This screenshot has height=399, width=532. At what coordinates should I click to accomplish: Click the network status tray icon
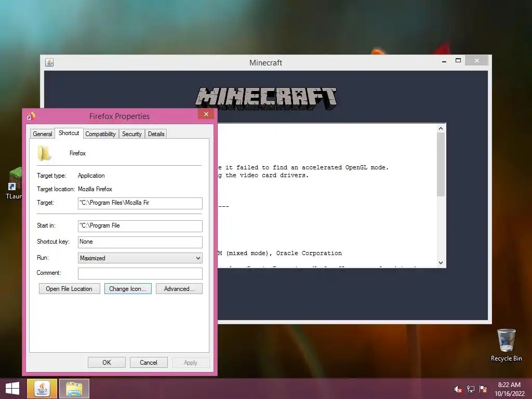pos(470,389)
